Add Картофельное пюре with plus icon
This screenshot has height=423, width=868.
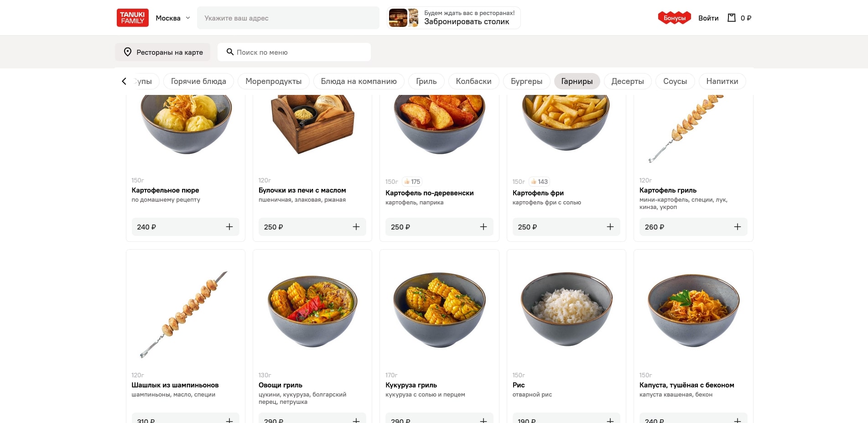[229, 227]
